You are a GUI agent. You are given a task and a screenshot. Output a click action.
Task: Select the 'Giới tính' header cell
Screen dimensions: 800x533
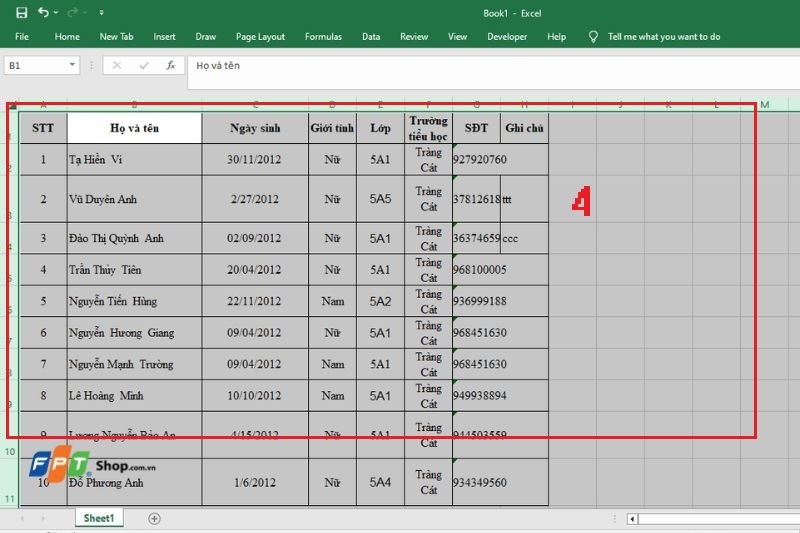point(332,128)
